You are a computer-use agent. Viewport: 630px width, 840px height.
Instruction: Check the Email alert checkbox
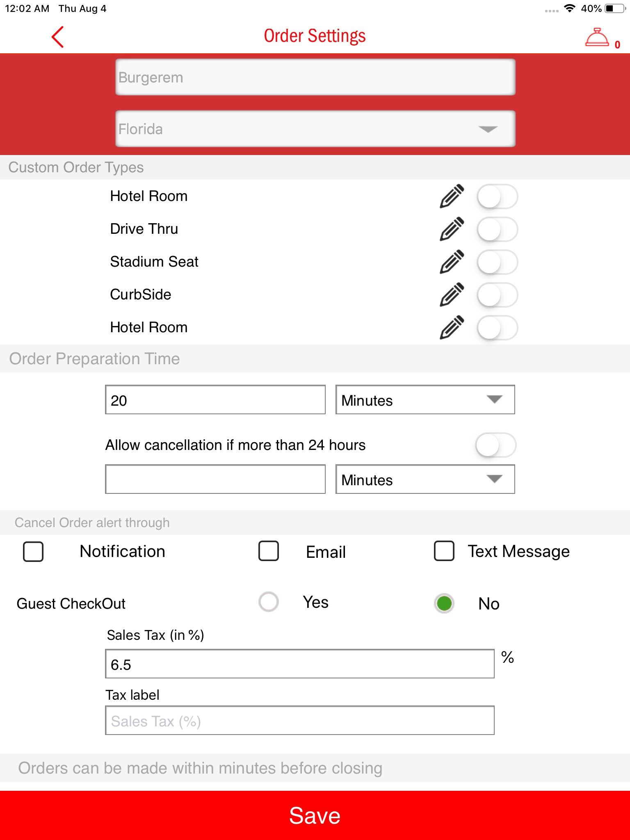(269, 551)
